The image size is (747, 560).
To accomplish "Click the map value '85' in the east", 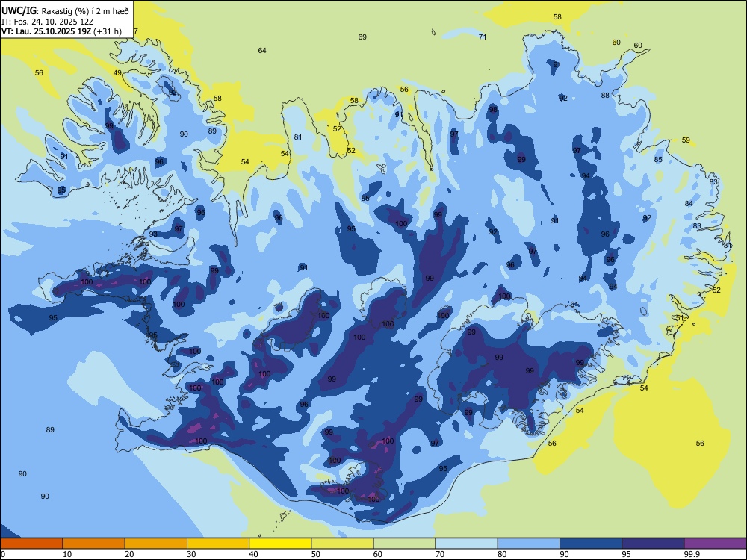I will point(658,160).
